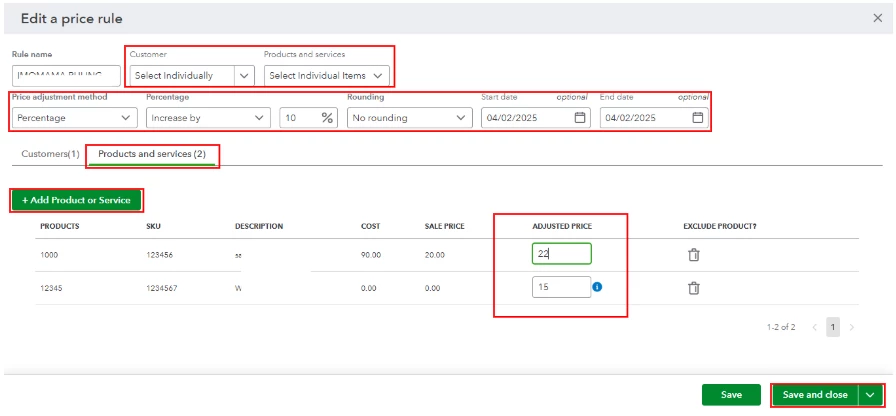Select page 1 in pagination
This screenshot has width=896, height=416.
click(x=833, y=327)
